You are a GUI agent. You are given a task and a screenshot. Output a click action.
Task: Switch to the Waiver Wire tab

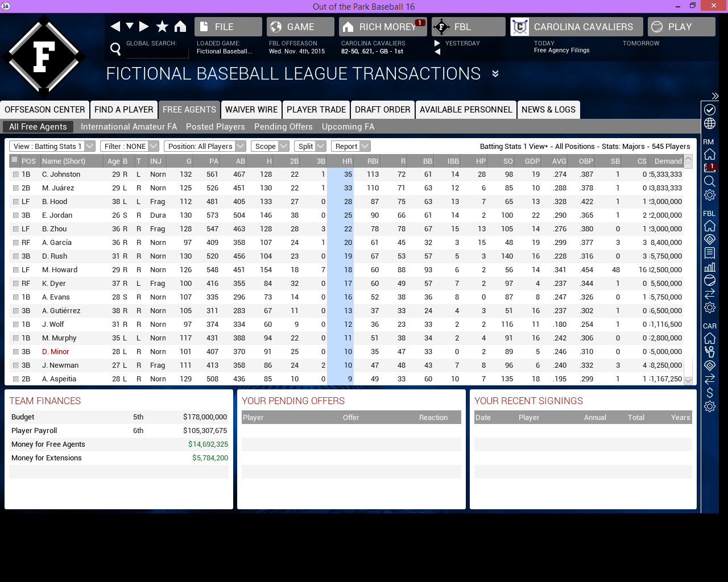click(251, 110)
